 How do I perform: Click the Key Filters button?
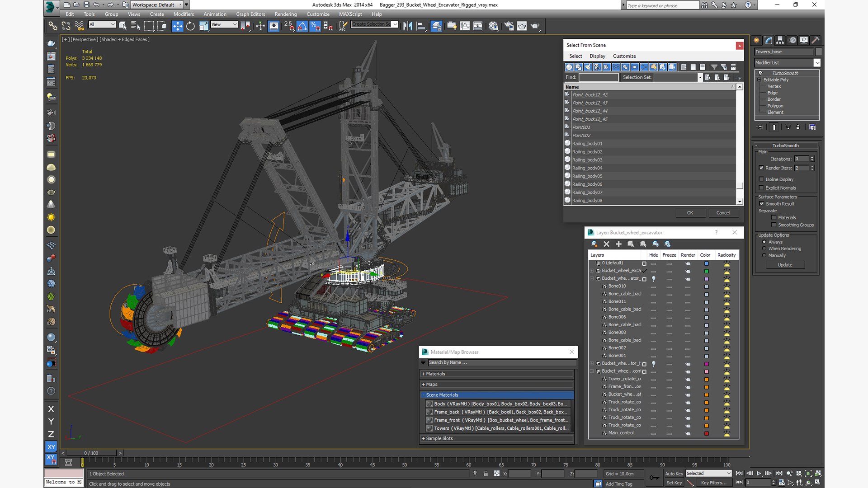pyautogui.click(x=713, y=483)
